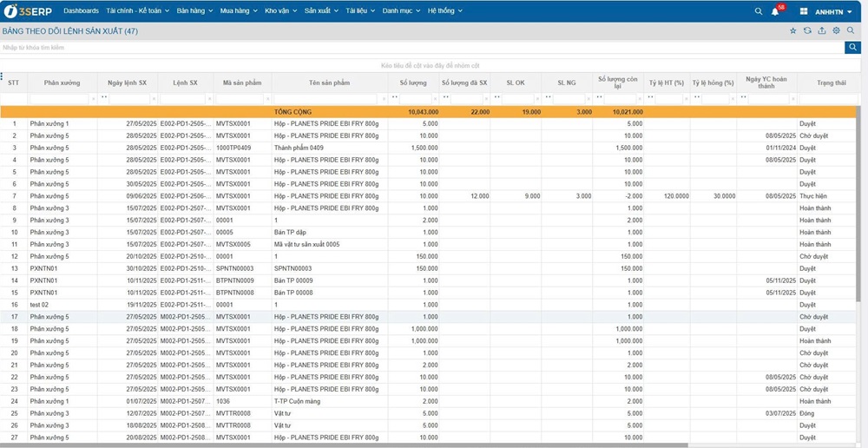Clear the Phân xưởng column filter with x
Viewport: 868px width, 448px height.
coord(94,98)
